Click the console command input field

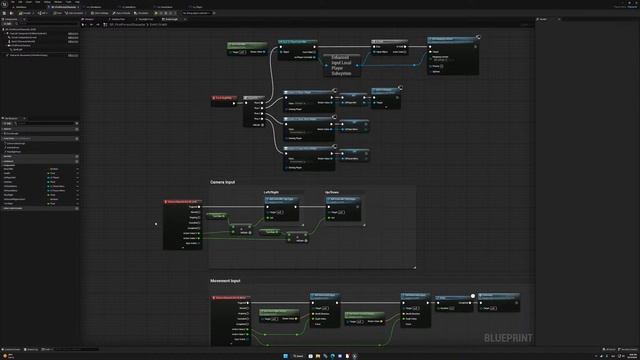[76, 349]
